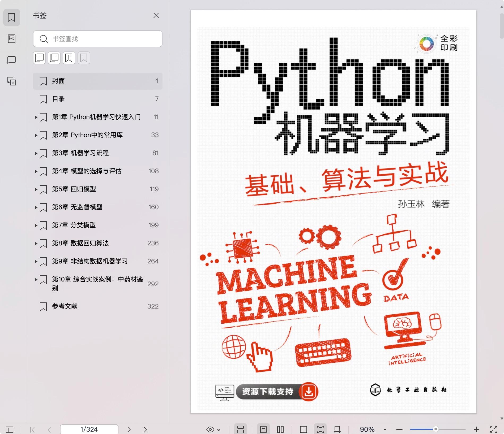
Task: Go to the previous page
Action: point(49,429)
